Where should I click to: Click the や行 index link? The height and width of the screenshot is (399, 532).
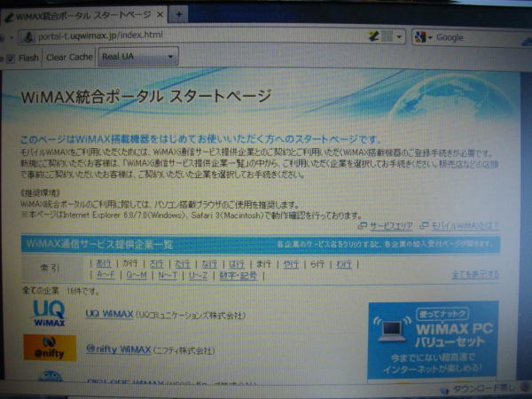[291, 263]
